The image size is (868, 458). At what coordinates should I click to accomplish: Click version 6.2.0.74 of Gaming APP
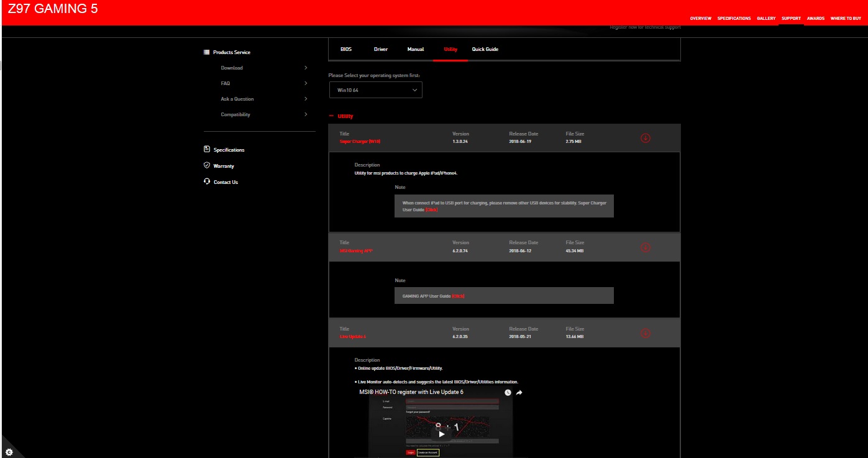tap(460, 250)
